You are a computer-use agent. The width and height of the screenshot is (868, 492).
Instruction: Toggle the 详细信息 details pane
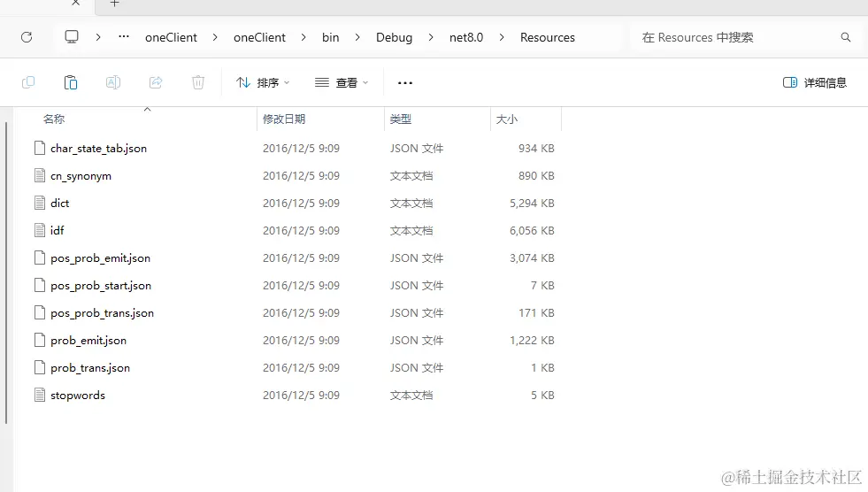coord(814,82)
